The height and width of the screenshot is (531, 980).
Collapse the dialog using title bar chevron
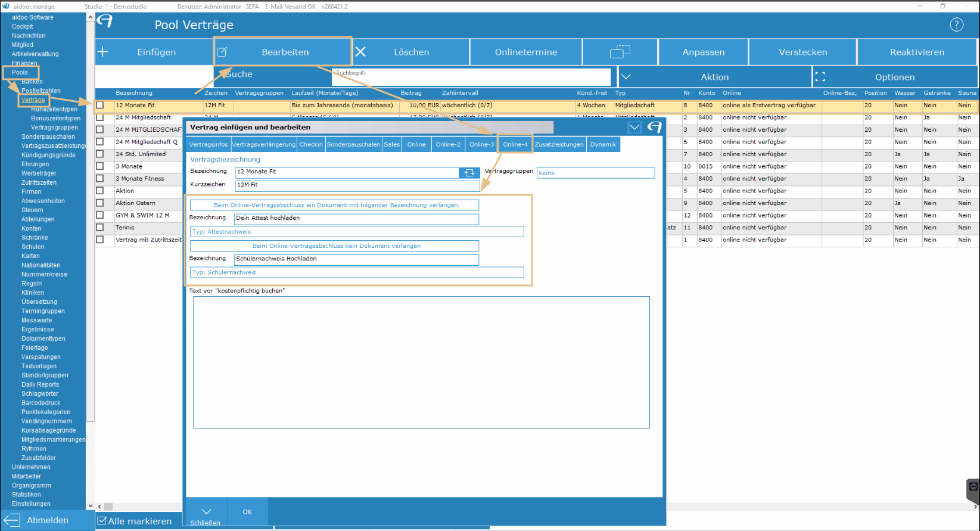click(634, 127)
